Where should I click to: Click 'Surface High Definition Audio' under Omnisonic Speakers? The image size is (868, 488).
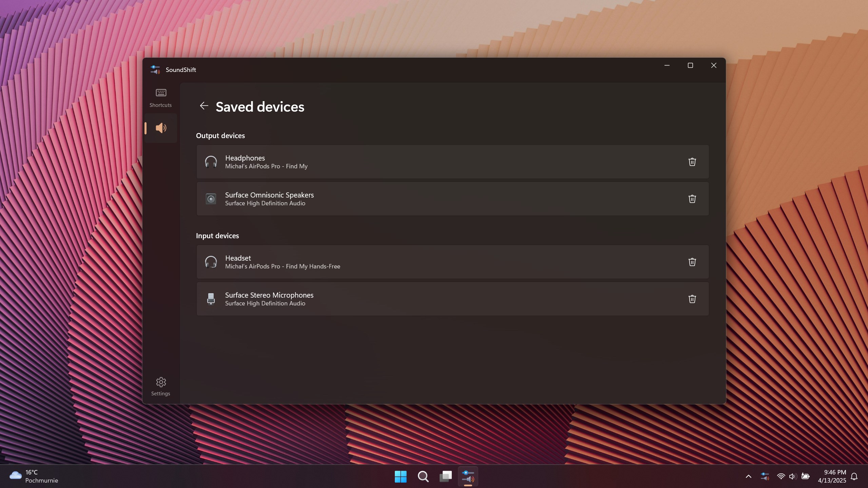coord(265,203)
